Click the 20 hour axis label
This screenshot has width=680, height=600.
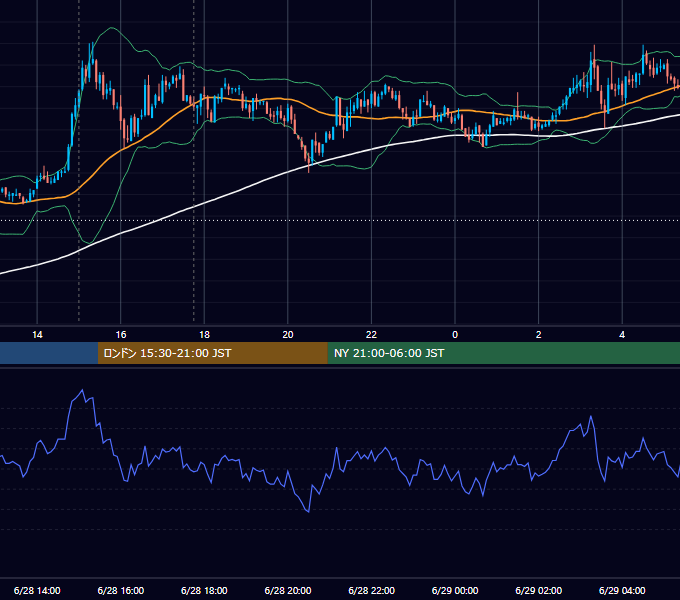point(288,335)
